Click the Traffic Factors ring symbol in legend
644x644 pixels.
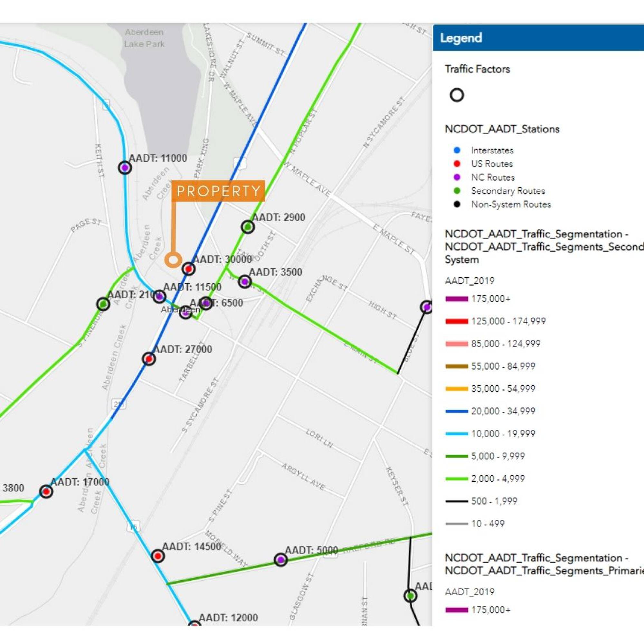pyautogui.click(x=457, y=95)
